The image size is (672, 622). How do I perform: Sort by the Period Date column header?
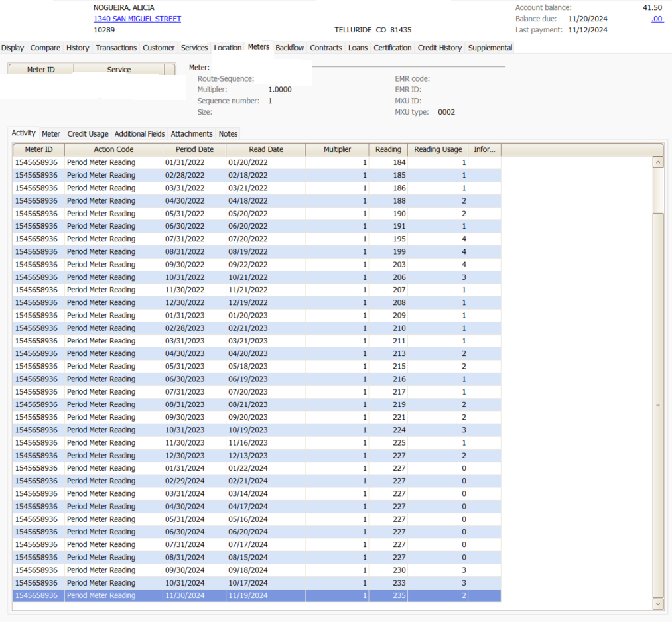pos(194,149)
